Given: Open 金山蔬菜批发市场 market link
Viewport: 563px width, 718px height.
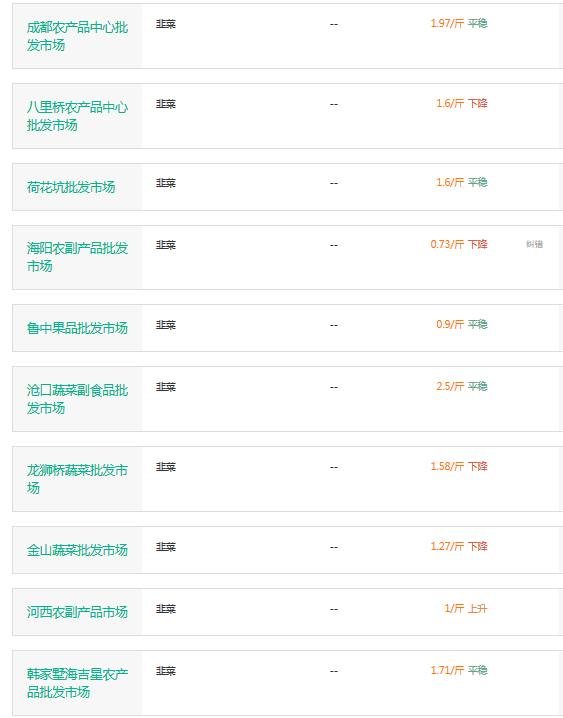Looking at the screenshot, I should tap(77, 550).
